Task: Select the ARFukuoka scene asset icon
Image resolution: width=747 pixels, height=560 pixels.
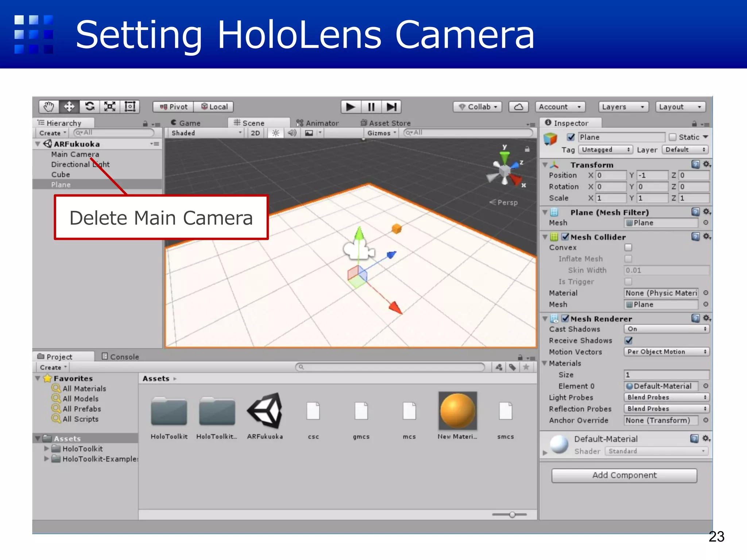Action: [265, 411]
